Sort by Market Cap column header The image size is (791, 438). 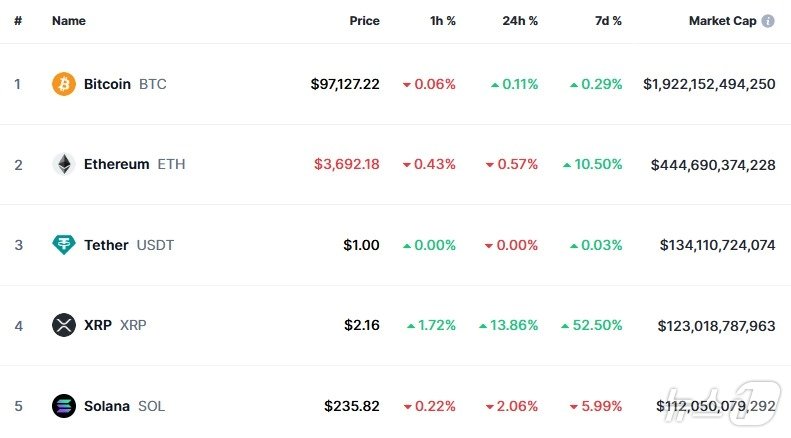[722, 21]
